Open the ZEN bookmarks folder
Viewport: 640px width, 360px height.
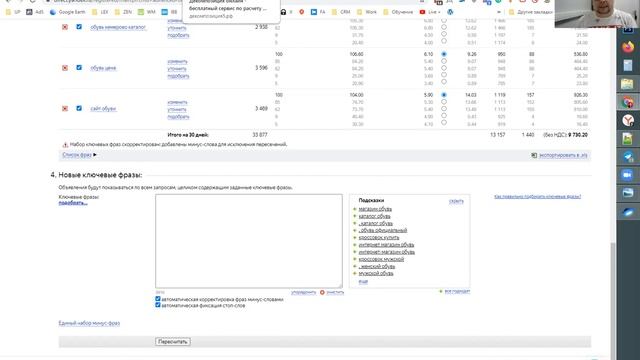click(123, 12)
